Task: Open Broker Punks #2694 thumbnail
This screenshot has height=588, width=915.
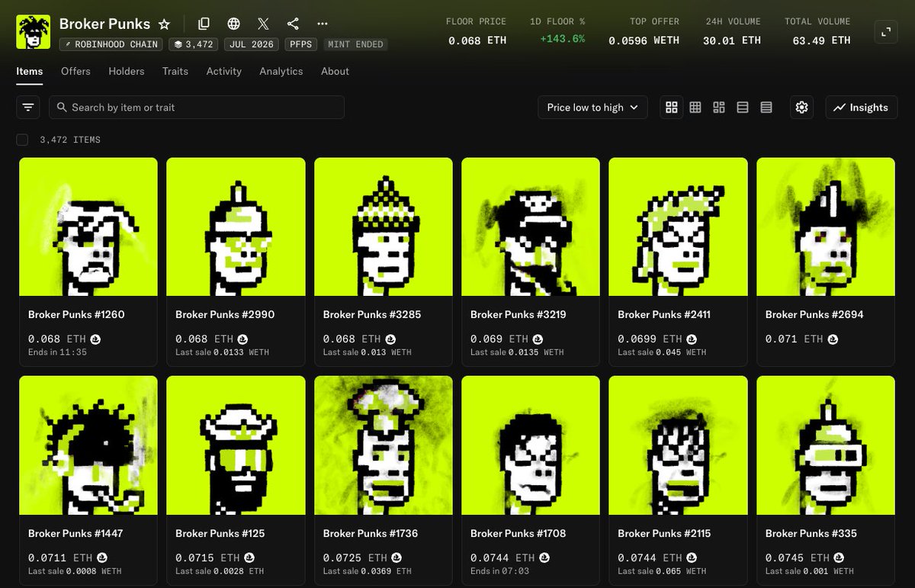Action: pyautogui.click(x=826, y=227)
